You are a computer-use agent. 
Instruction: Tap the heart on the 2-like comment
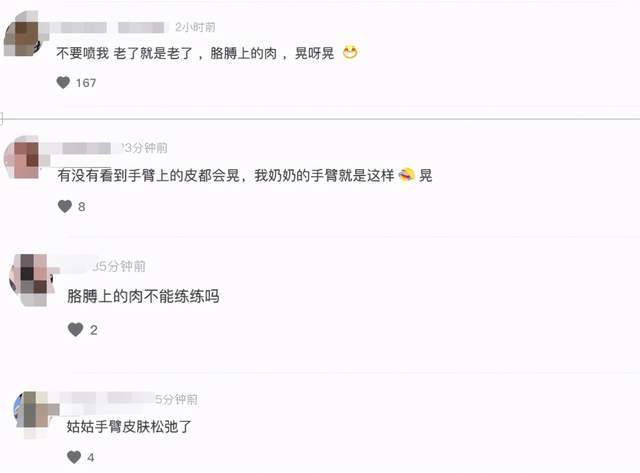76,329
